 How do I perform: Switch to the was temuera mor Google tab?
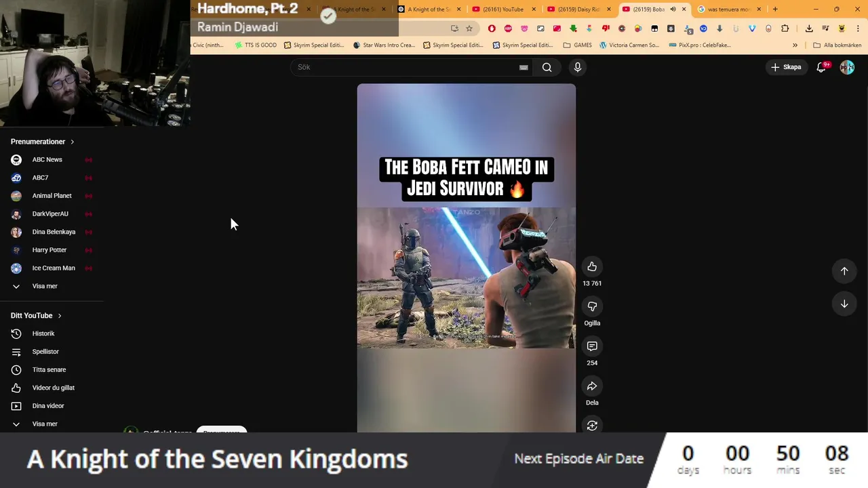pyautogui.click(x=728, y=9)
